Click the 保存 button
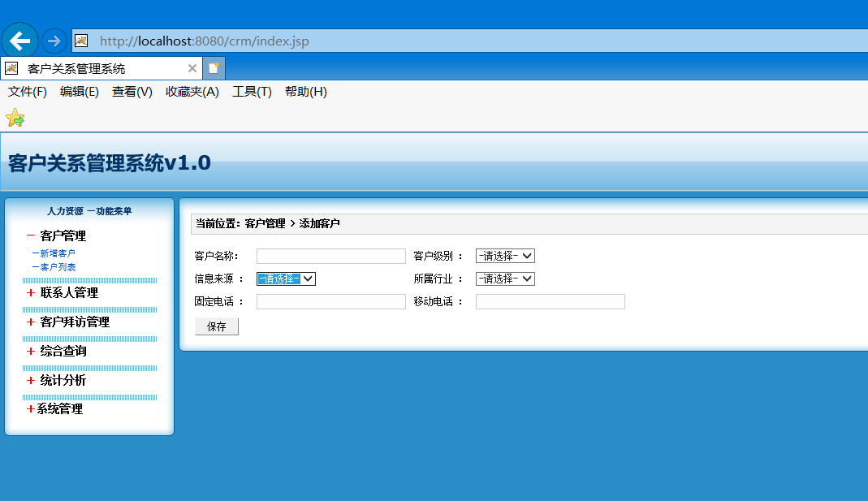This screenshot has width=868, height=501. 217,326
